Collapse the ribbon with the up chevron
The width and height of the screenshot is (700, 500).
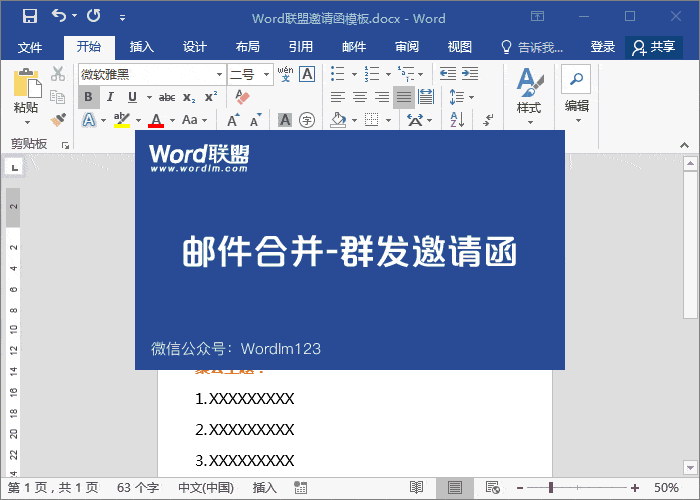coord(684,145)
